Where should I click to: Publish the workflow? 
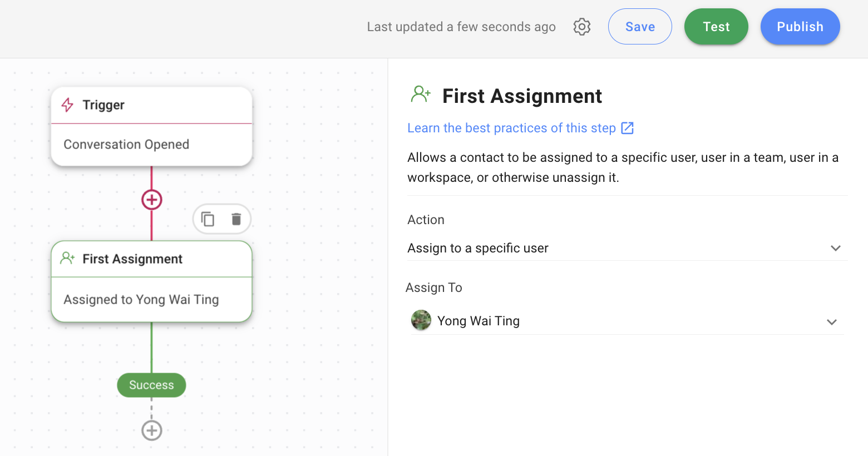(800, 26)
